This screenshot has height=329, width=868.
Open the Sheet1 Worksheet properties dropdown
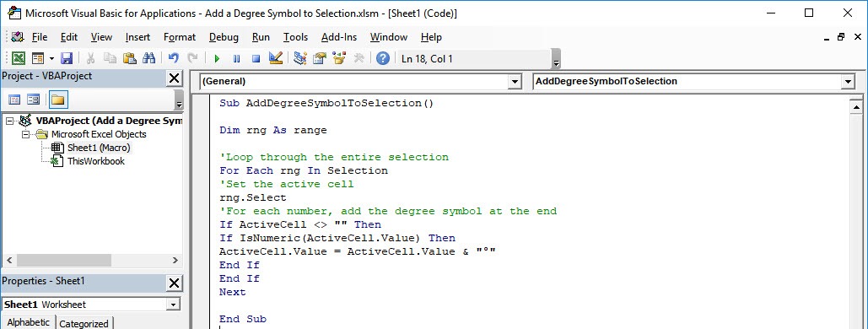pyautogui.click(x=173, y=305)
